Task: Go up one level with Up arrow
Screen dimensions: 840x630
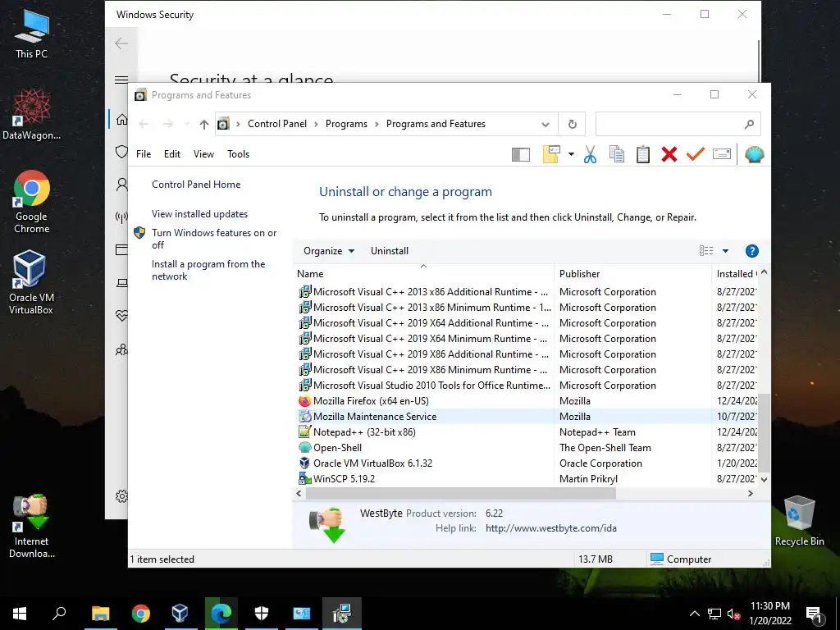Action: coord(203,125)
